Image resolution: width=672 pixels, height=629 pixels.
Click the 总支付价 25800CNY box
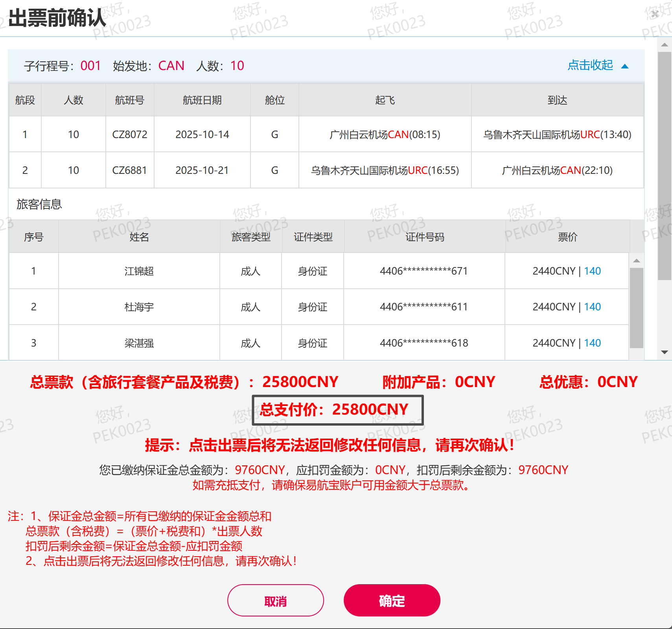pos(337,410)
